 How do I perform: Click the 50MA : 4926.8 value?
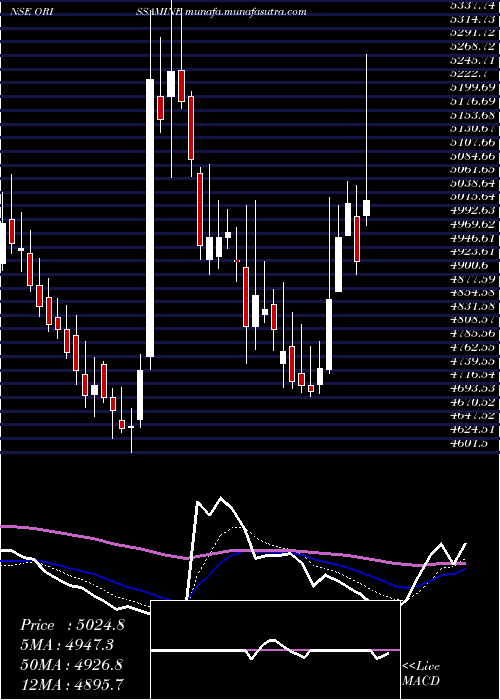(72, 665)
